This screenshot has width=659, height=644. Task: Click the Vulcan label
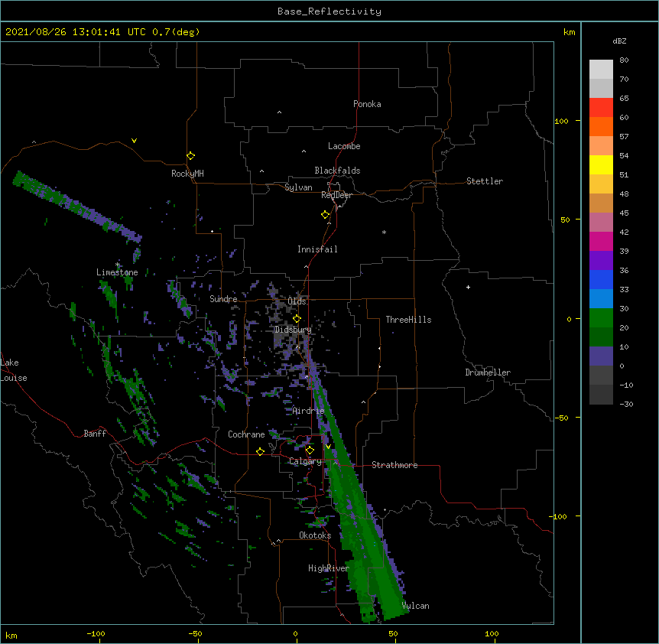(415, 606)
